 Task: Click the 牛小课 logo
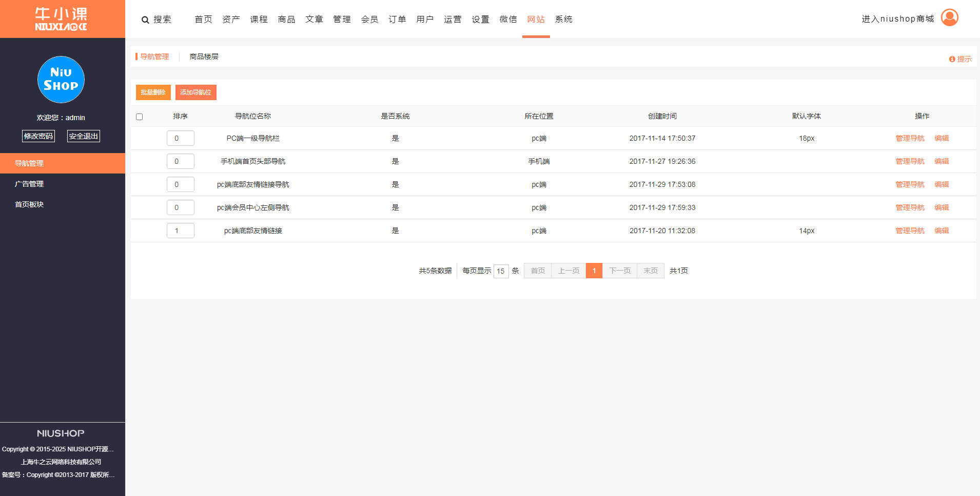pyautogui.click(x=61, y=19)
